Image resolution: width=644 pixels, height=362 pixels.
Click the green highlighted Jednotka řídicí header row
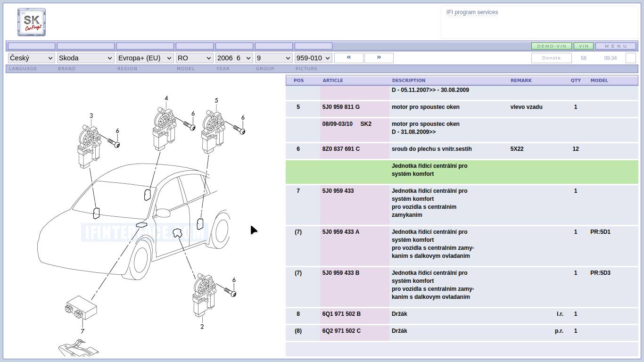(462, 172)
